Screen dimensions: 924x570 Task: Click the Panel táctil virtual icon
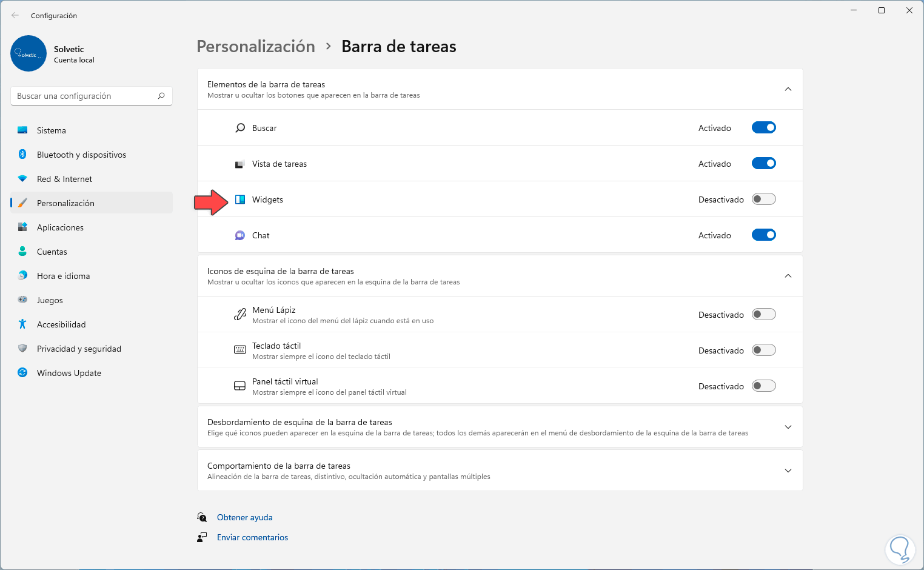[240, 386]
